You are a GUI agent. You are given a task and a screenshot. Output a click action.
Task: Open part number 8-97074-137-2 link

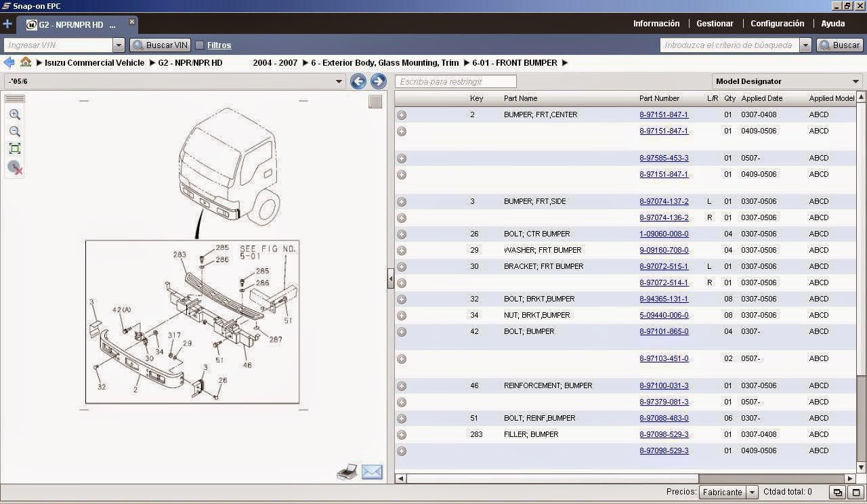[664, 201]
